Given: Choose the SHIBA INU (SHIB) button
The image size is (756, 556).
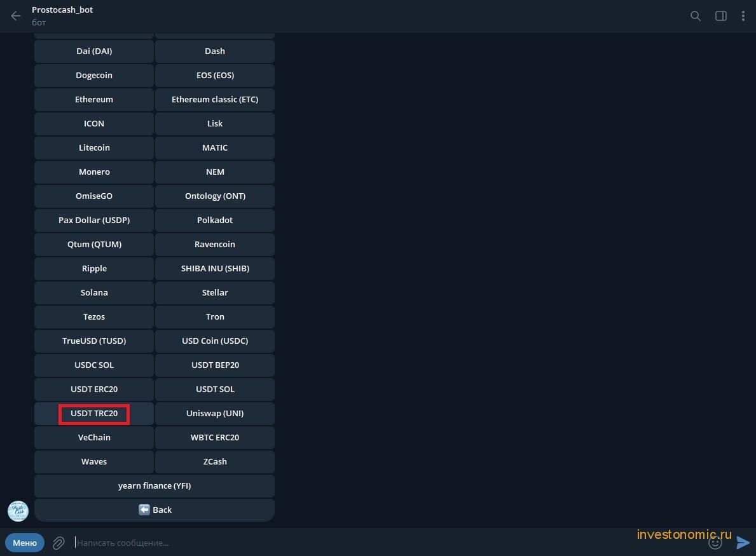Looking at the screenshot, I should (x=215, y=268).
